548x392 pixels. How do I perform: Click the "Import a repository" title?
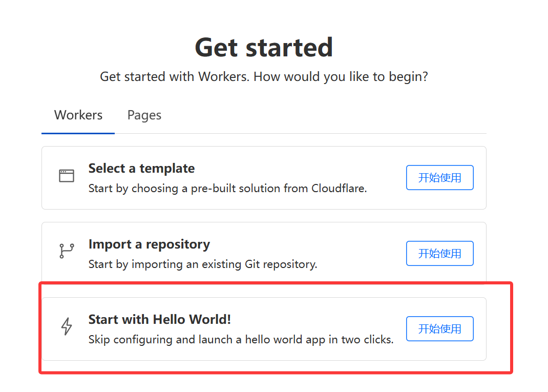tap(149, 244)
